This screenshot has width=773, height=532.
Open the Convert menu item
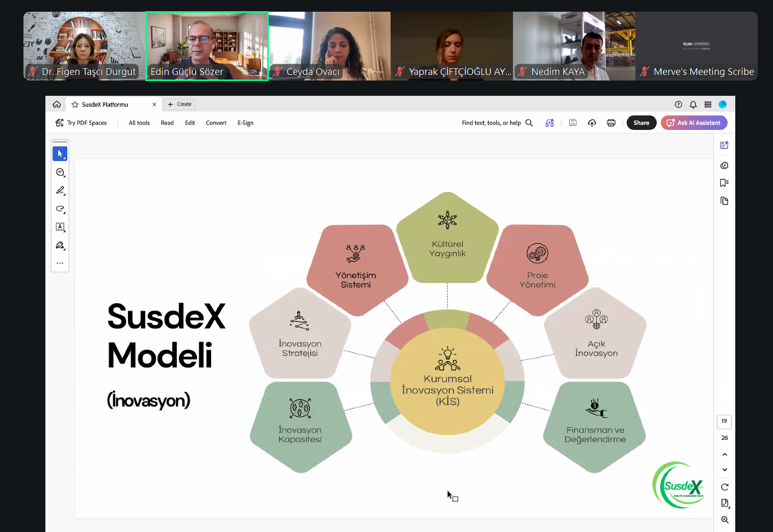[216, 123]
